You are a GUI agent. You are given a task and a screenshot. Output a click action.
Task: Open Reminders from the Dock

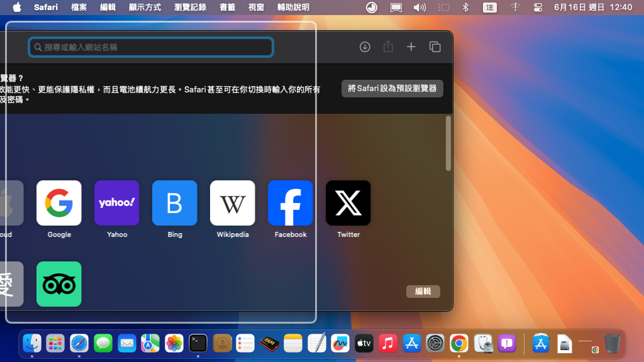245,343
